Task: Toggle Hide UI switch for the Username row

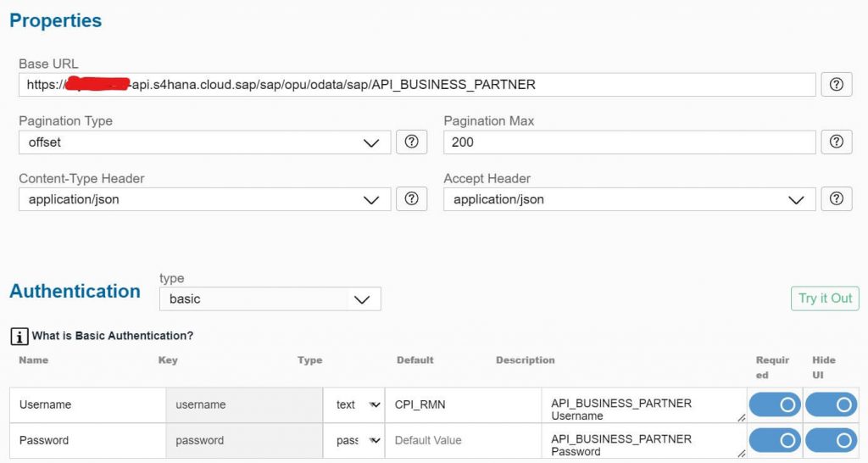Action: pyautogui.click(x=831, y=404)
